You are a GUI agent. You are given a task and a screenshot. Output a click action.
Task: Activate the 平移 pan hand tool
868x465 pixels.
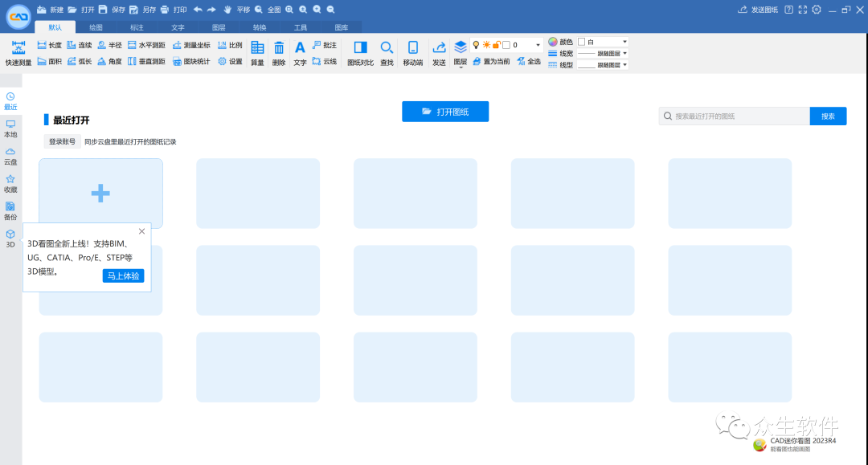pos(236,10)
